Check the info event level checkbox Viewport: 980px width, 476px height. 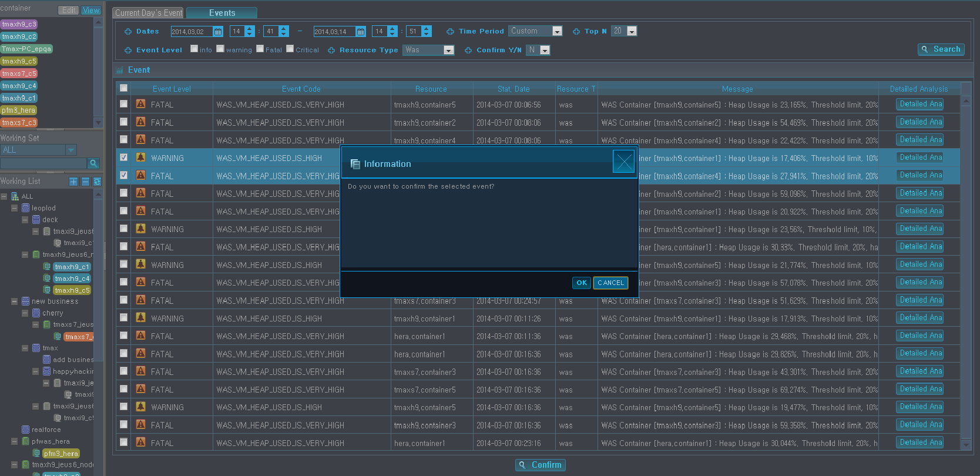[x=194, y=49]
